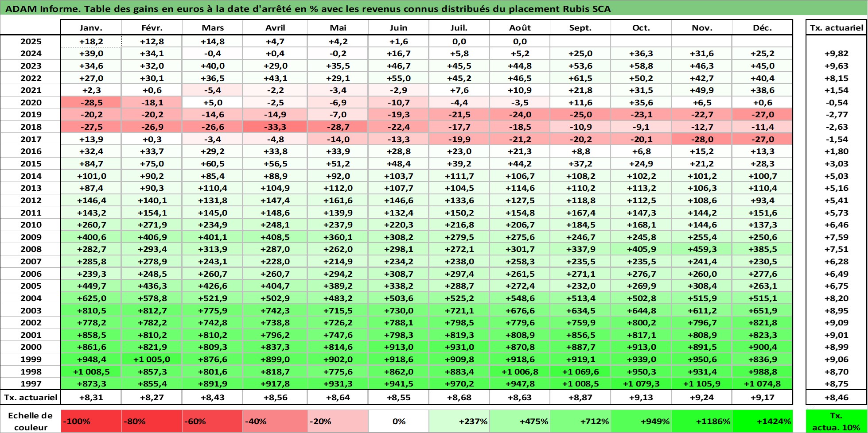This screenshot has width=868, height=433.
Task: Click the +1424% green color scale swatch
Action: (762, 421)
